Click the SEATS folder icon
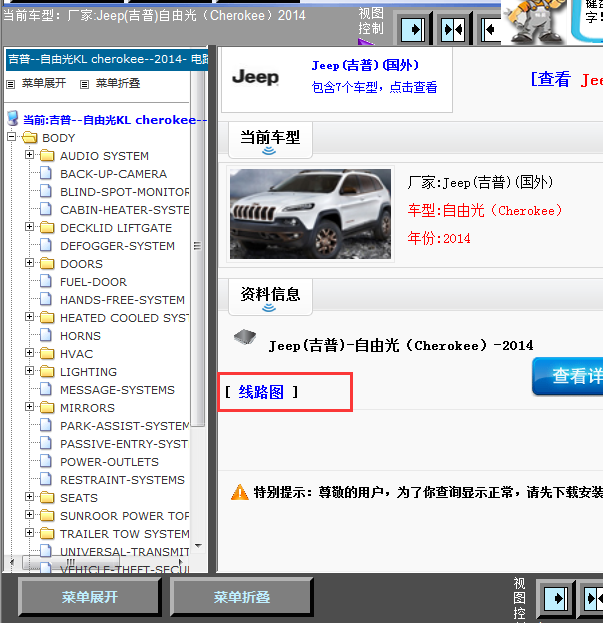Viewport: 603px width, 623px height. pos(47,497)
